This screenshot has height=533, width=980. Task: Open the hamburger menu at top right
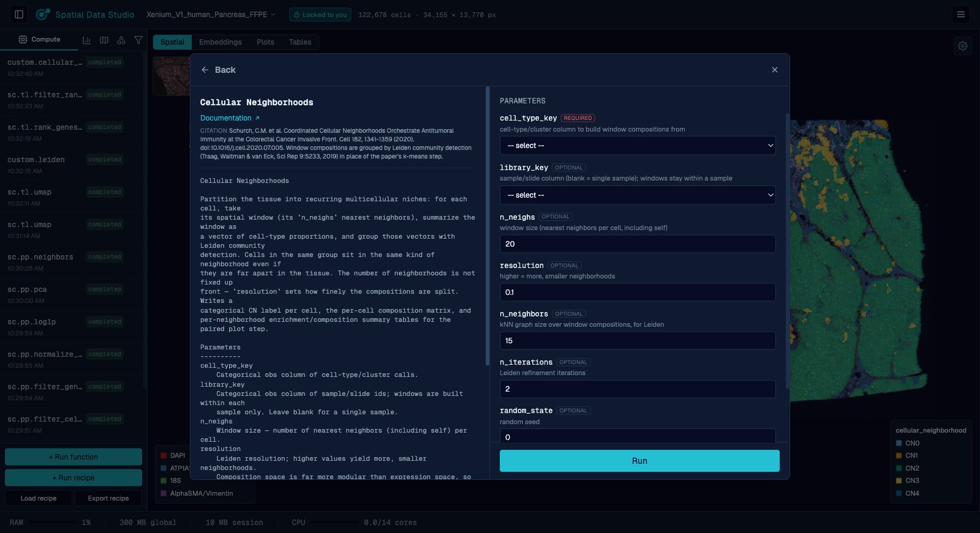pos(960,14)
